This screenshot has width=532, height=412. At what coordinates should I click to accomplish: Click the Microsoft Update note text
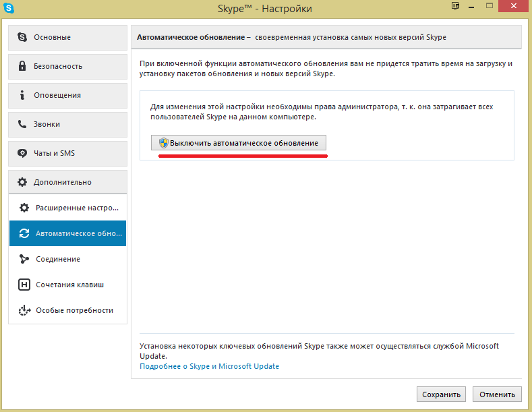[x=320, y=351]
